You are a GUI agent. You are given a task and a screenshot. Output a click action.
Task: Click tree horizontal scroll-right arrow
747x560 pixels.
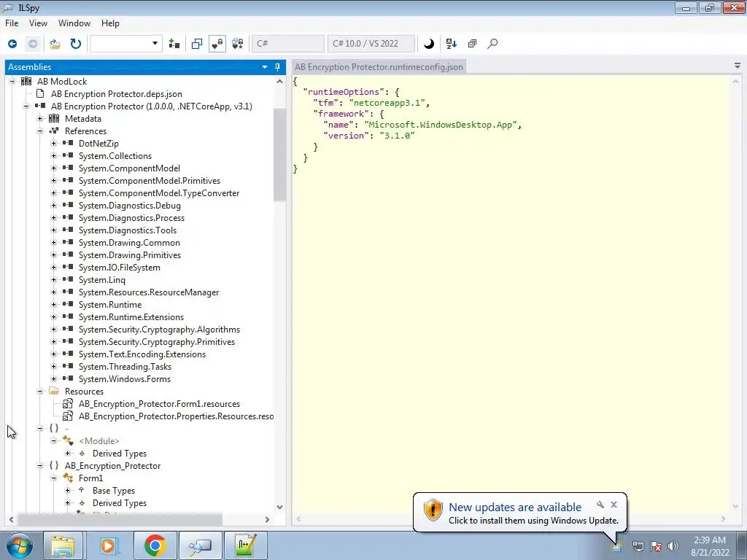pos(267,519)
